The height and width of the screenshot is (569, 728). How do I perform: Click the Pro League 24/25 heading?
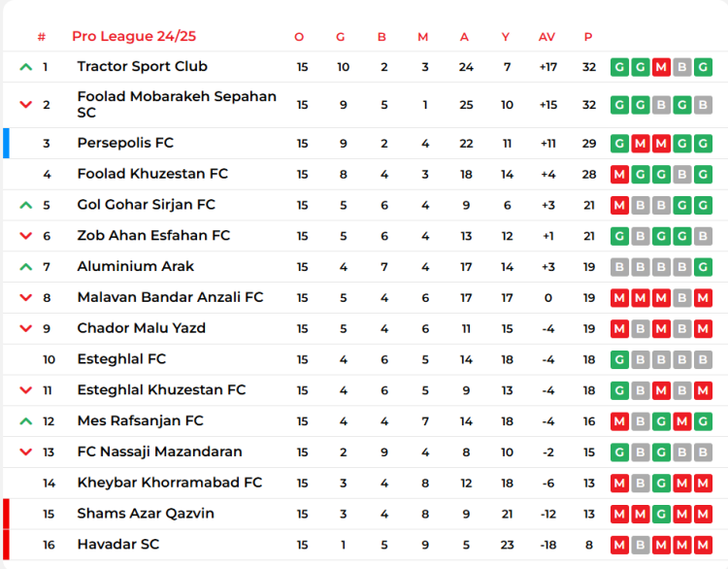(x=134, y=36)
